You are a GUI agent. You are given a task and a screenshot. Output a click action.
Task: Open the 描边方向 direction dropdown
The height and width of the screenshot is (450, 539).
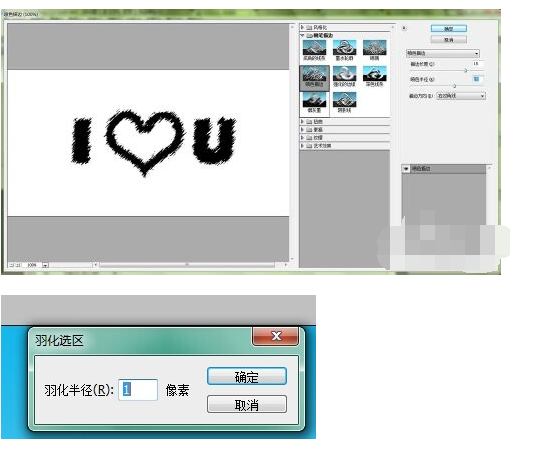pos(461,96)
